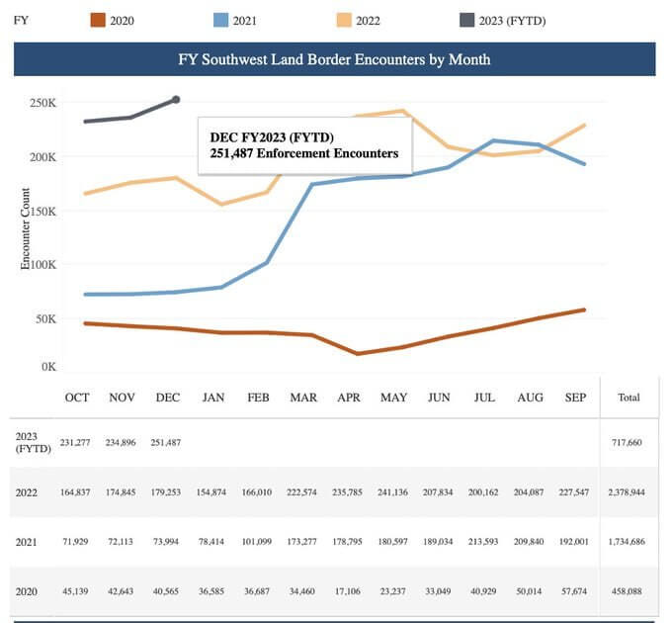The width and height of the screenshot is (672, 623).
Task: Click the DEC FY2023 data point marker
Action: pos(176,99)
